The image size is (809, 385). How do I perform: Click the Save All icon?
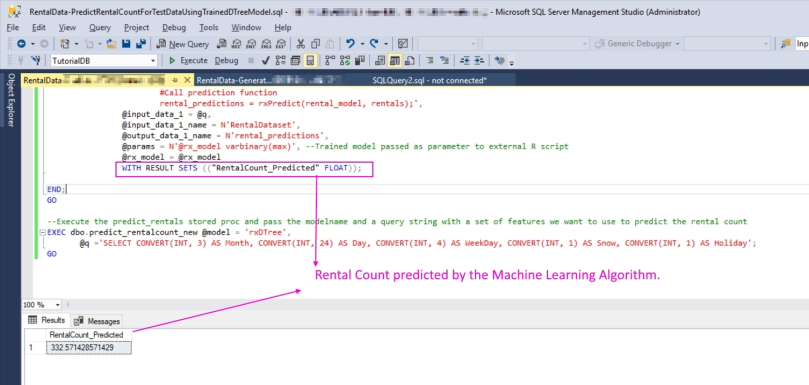pos(140,44)
